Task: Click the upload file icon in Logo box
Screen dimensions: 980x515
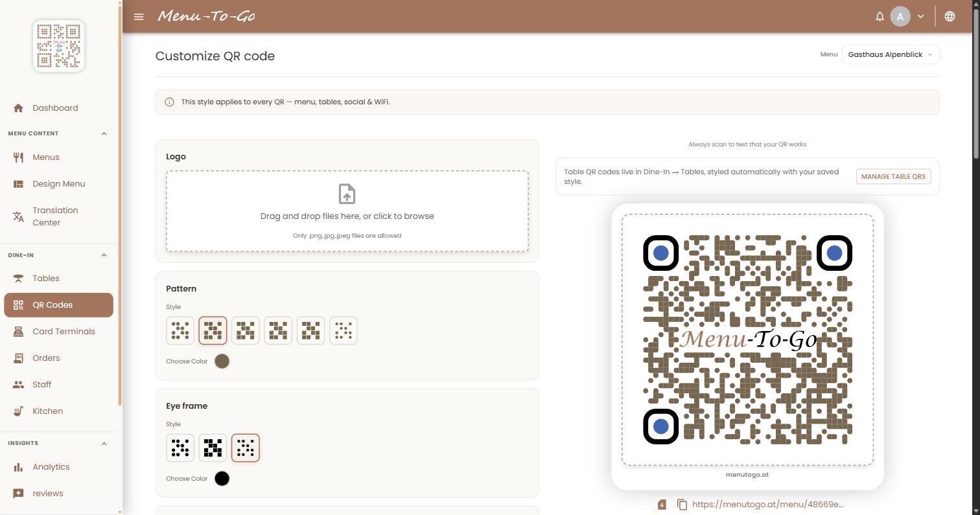Action: 347,194
